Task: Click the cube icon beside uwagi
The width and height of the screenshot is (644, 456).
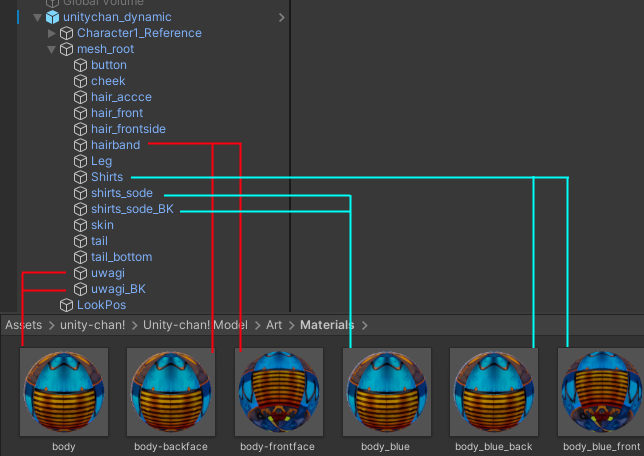Action: click(x=80, y=274)
